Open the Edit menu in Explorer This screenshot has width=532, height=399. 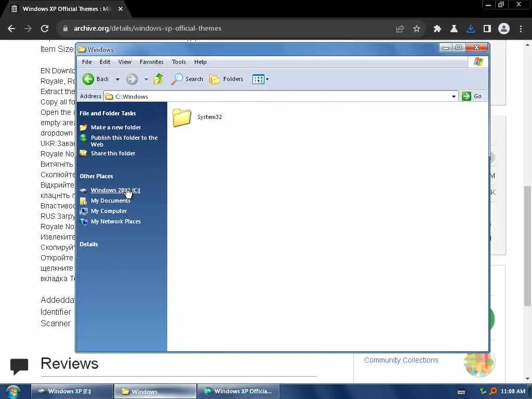[x=105, y=62]
